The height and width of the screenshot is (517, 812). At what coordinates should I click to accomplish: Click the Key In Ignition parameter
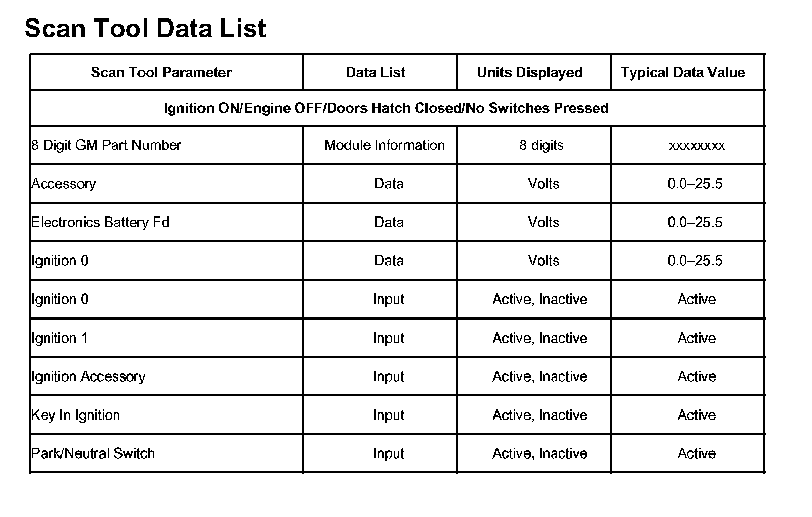click(x=75, y=415)
